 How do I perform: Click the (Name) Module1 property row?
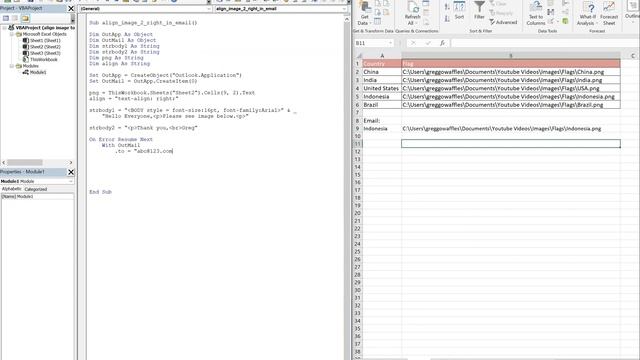(x=38, y=196)
